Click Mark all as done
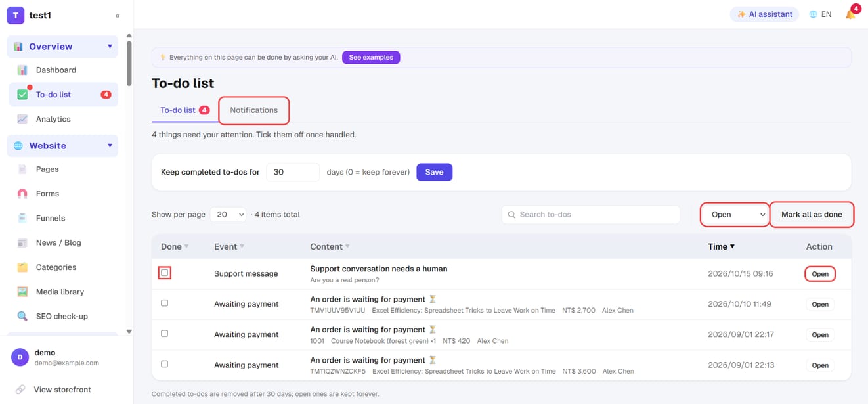 tap(812, 215)
